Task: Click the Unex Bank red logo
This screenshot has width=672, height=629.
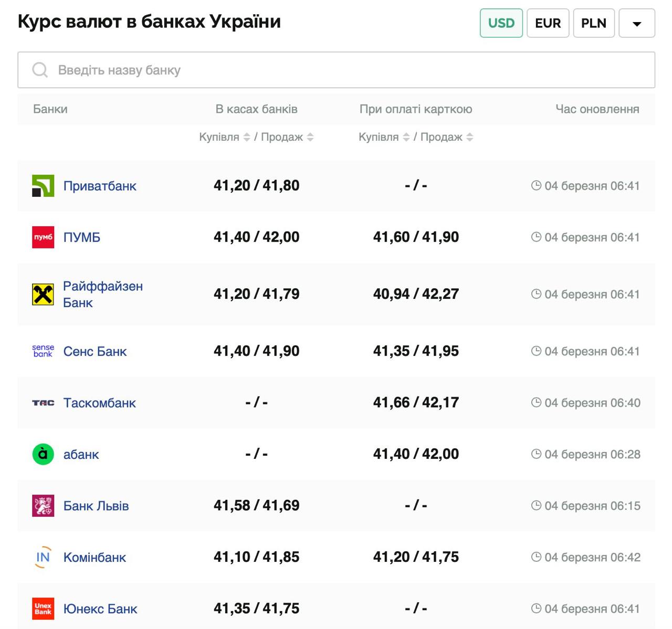Action: [x=43, y=609]
